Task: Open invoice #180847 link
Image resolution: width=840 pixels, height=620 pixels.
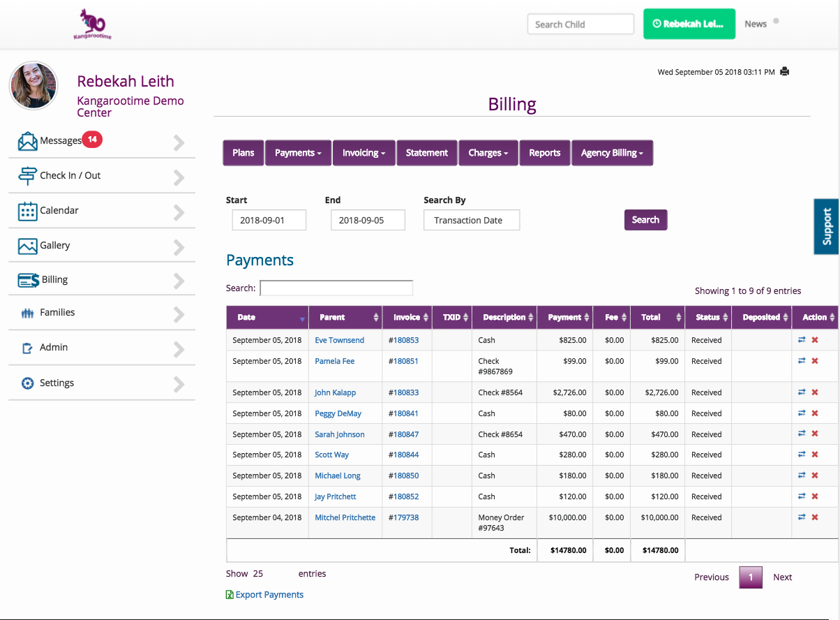Action: click(x=403, y=434)
